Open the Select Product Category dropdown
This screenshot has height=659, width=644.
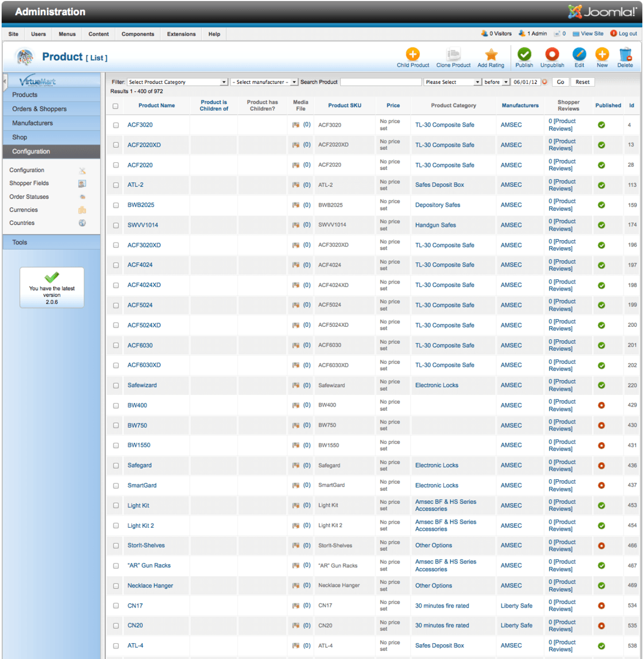(x=177, y=82)
